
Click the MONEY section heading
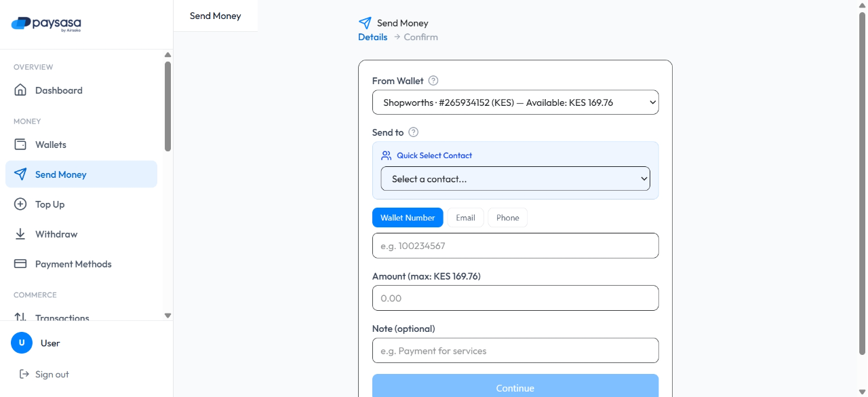click(27, 121)
